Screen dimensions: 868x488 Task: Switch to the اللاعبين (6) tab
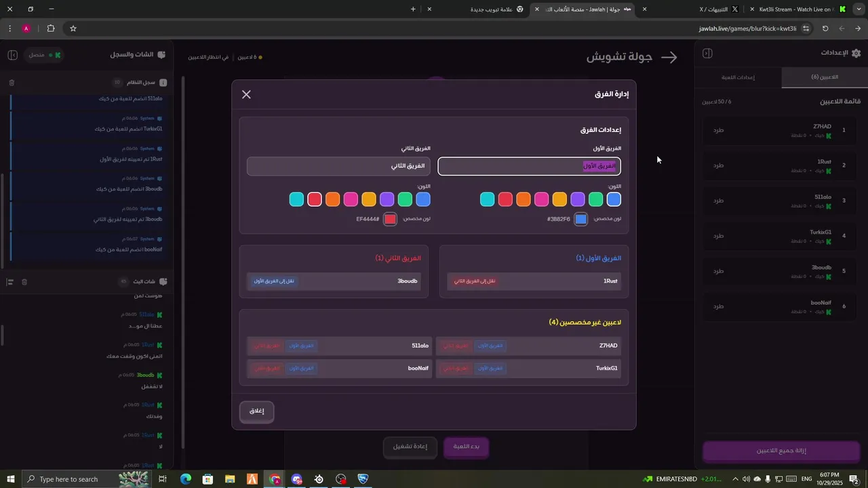pos(825,77)
